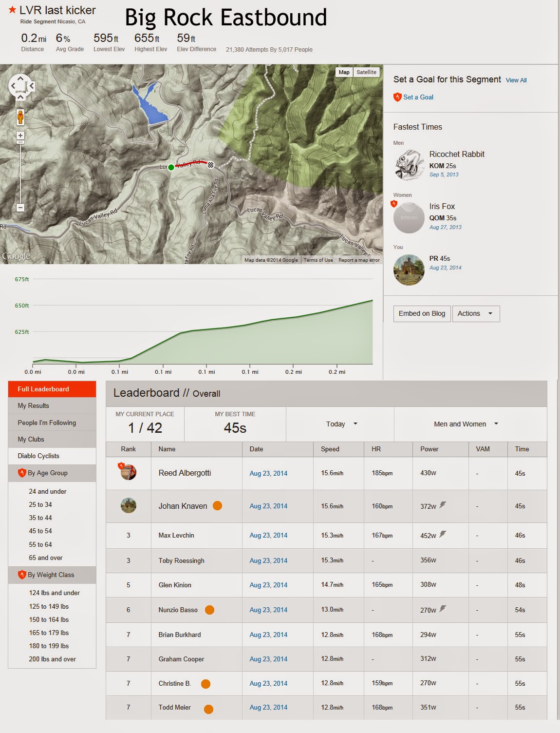The height and width of the screenshot is (733, 560).
Task: Switch map to Map view
Action: point(344,72)
